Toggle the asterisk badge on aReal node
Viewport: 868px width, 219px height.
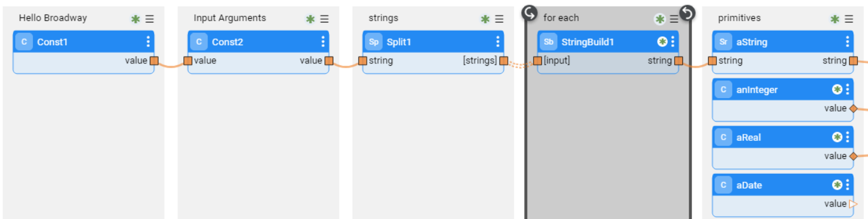[837, 137]
